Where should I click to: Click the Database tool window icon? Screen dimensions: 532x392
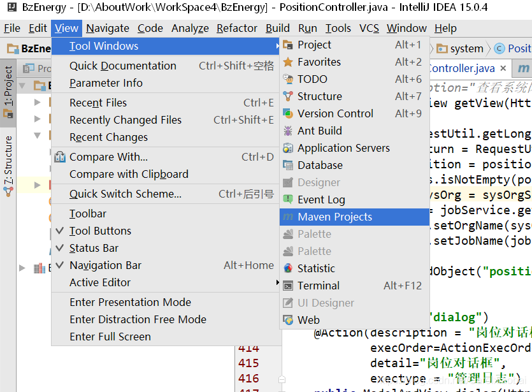click(x=287, y=166)
